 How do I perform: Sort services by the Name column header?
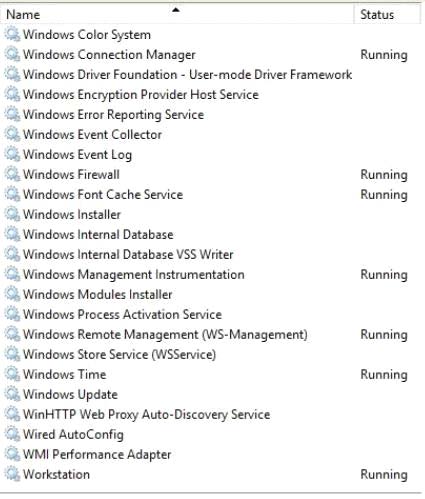tap(177, 14)
